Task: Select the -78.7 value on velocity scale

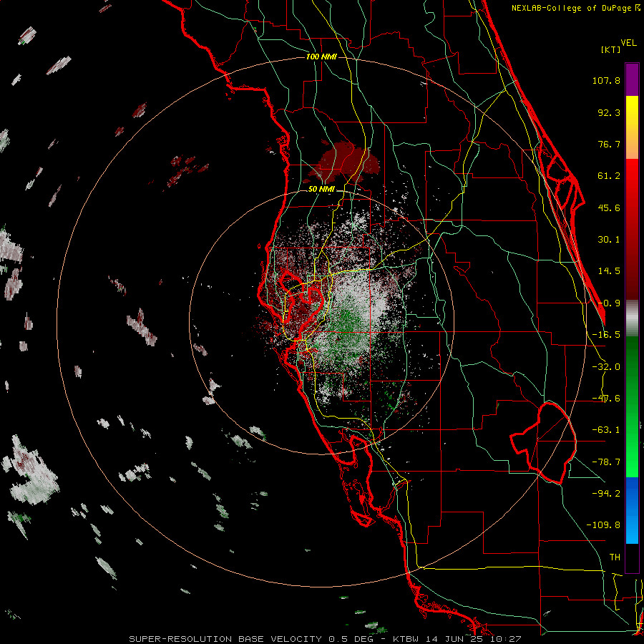Action: pos(606,462)
